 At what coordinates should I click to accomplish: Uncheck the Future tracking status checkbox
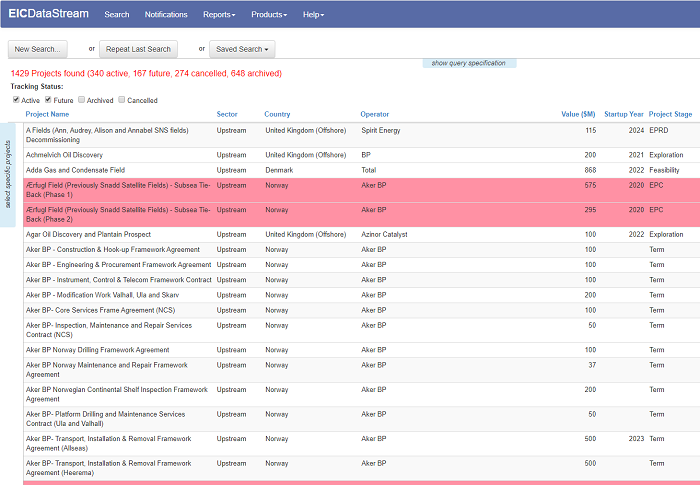tap(48, 100)
